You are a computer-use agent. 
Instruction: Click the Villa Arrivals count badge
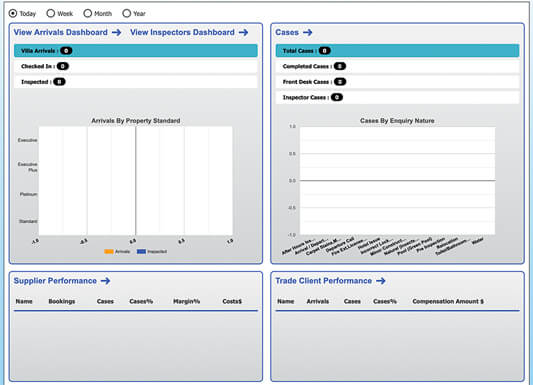tap(66, 51)
